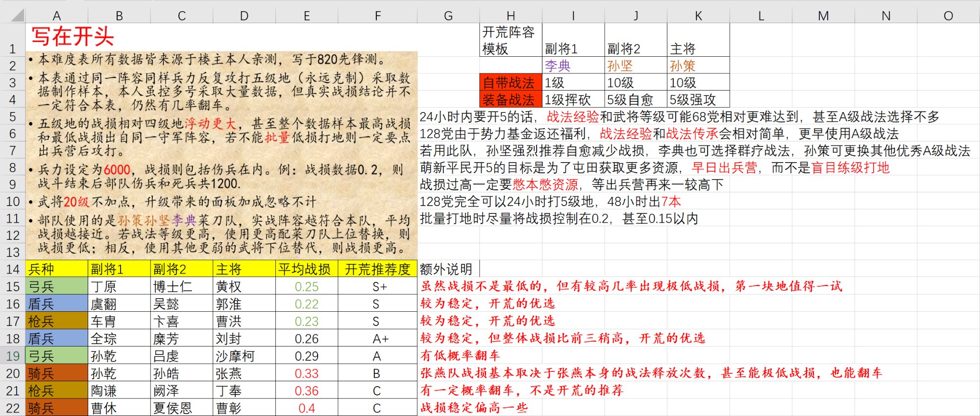Click the 盾兵 cell in row 16

(x=57, y=304)
